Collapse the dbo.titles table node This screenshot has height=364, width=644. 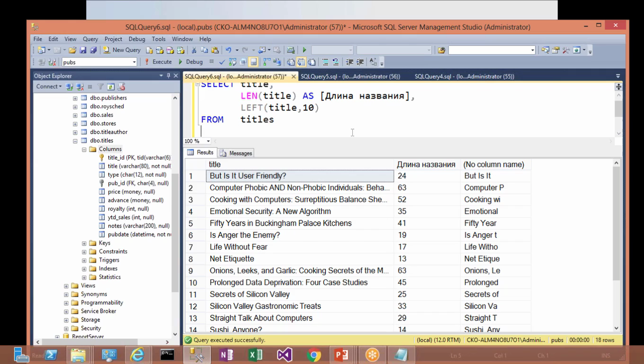75,141
